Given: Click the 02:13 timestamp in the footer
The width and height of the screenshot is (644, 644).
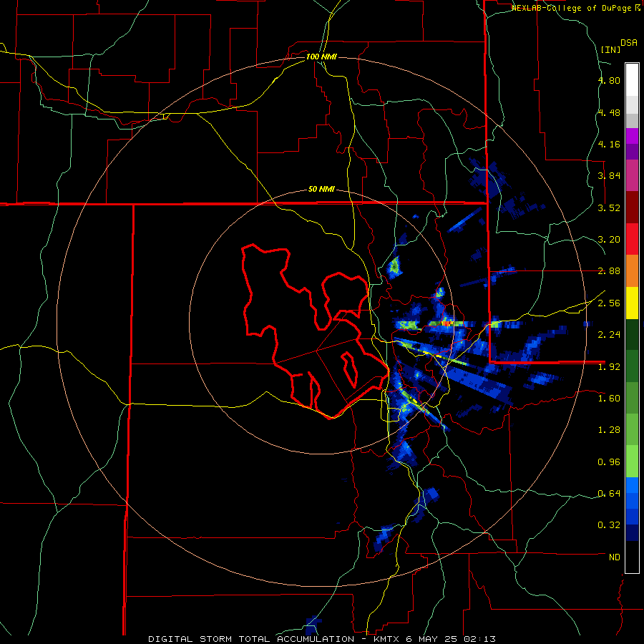Looking at the screenshot, I should pos(479,639).
